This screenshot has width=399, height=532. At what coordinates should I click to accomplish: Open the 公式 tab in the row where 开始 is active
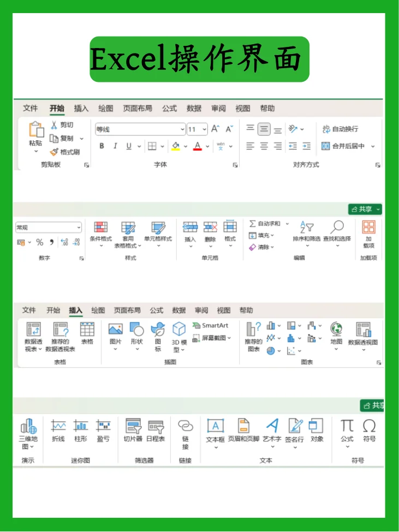[x=169, y=108]
